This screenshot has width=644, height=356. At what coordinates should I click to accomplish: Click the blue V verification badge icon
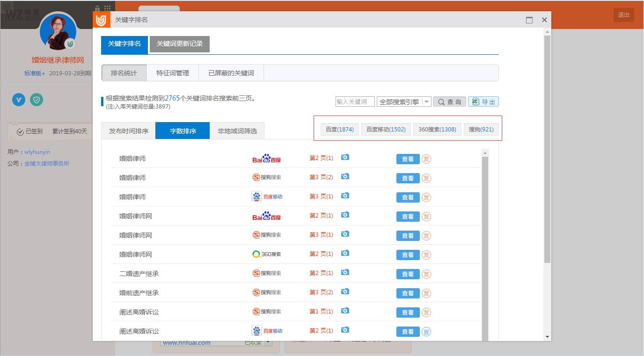pyautogui.click(x=19, y=99)
